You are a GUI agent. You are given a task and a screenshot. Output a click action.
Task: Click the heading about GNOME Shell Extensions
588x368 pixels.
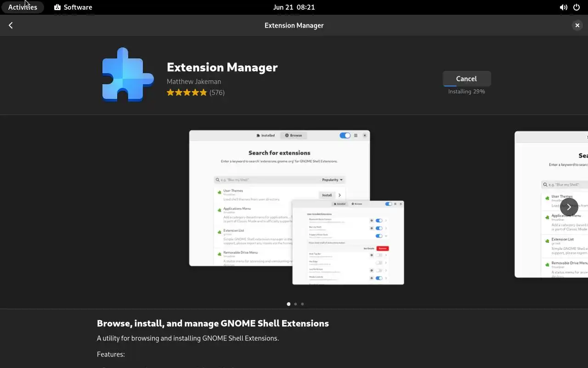[213, 323]
